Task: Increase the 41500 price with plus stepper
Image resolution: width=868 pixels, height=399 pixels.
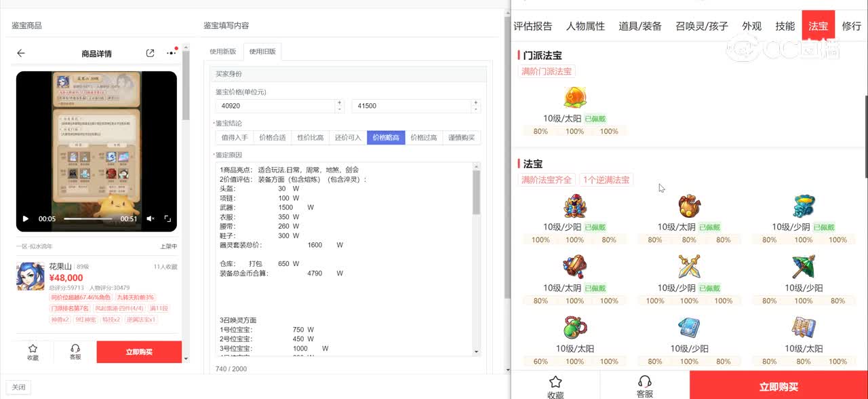Action: click(x=476, y=102)
